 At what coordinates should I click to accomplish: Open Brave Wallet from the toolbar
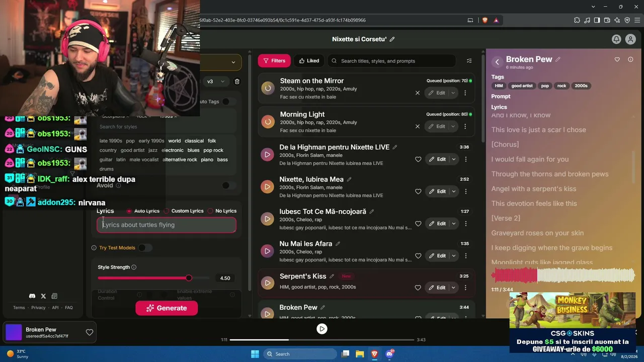[x=607, y=20]
